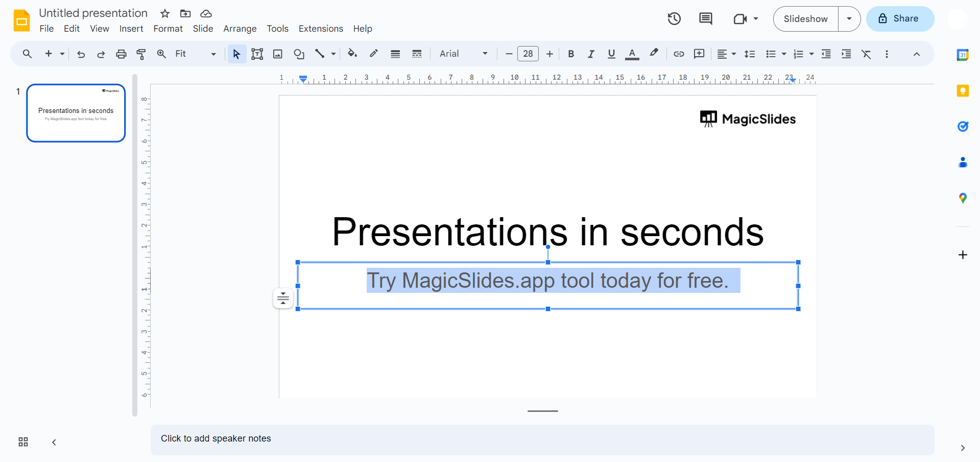980x462 pixels.
Task: Open the text align dropdown
Action: (726, 54)
